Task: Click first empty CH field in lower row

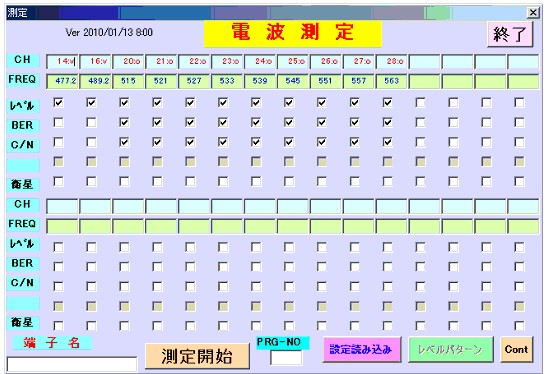Action: pyautogui.click(x=62, y=206)
